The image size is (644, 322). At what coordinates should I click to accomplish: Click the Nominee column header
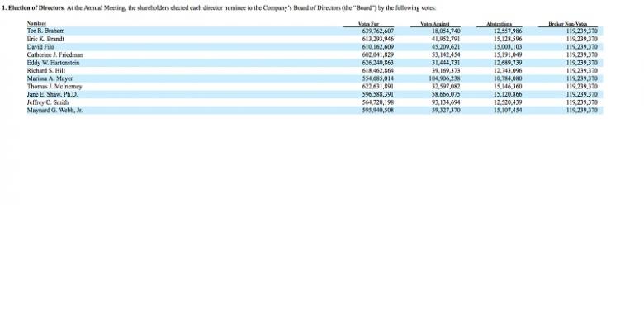[36, 24]
